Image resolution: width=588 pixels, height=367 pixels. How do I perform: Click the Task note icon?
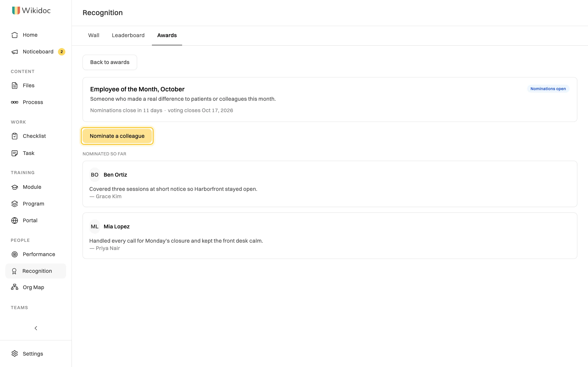(x=14, y=153)
